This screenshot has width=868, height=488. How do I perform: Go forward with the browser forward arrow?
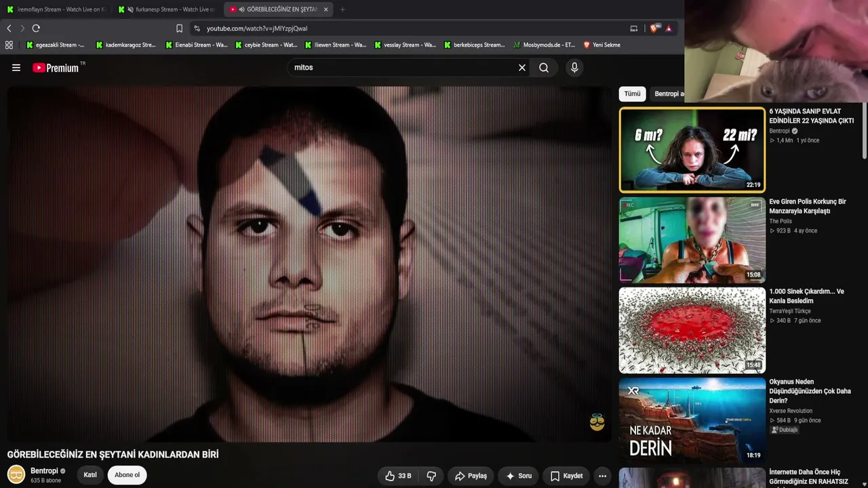pos(22,28)
